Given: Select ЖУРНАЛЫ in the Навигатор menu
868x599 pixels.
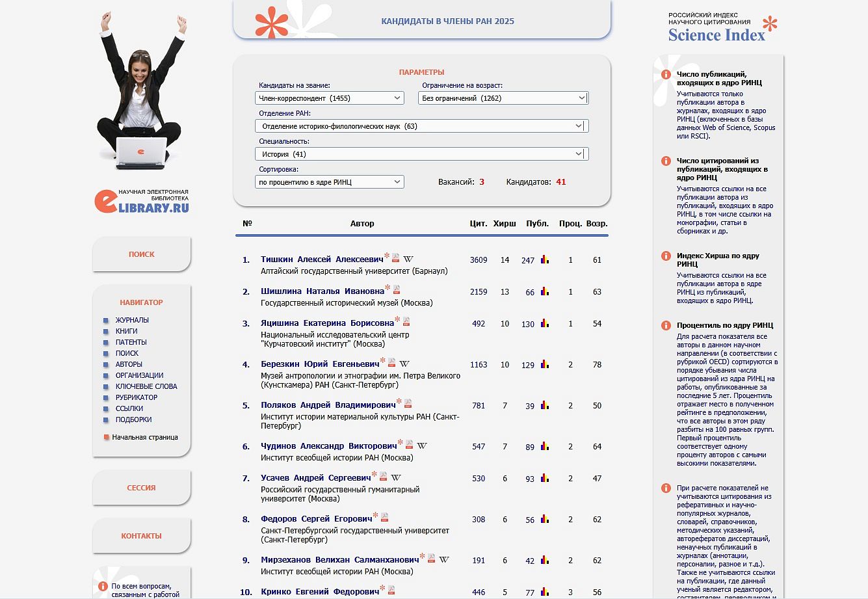Looking at the screenshot, I should (132, 320).
